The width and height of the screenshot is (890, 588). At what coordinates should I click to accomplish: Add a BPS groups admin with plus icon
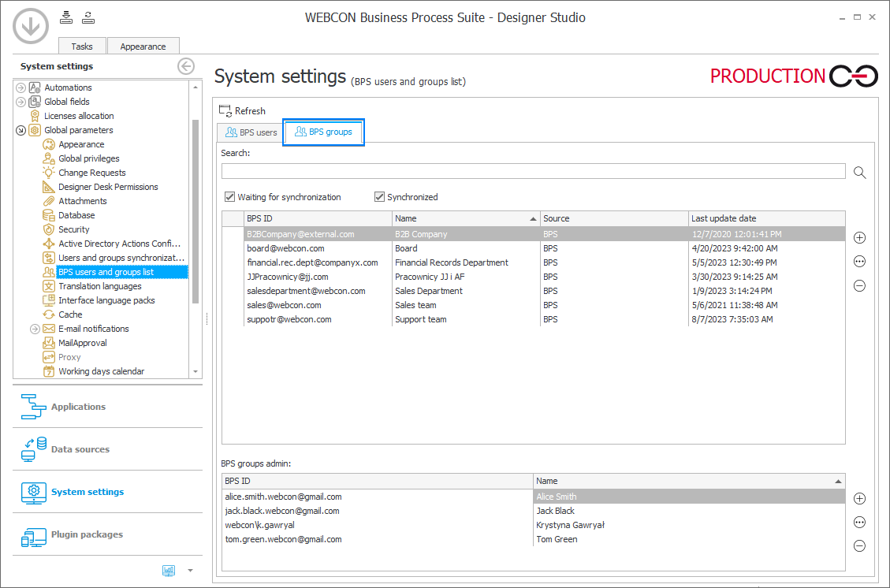pyautogui.click(x=859, y=498)
